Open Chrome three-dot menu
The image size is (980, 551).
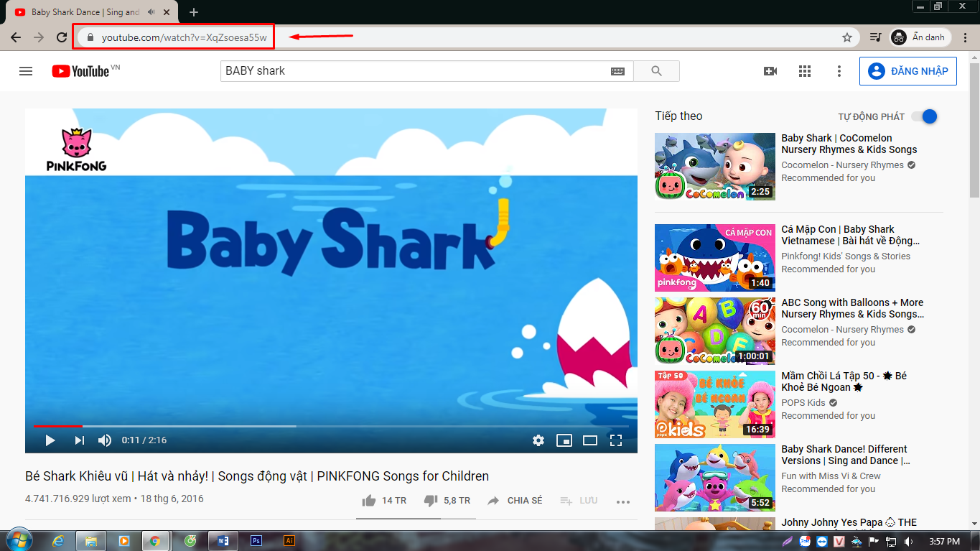pyautogui.click(x=966, y=37)
